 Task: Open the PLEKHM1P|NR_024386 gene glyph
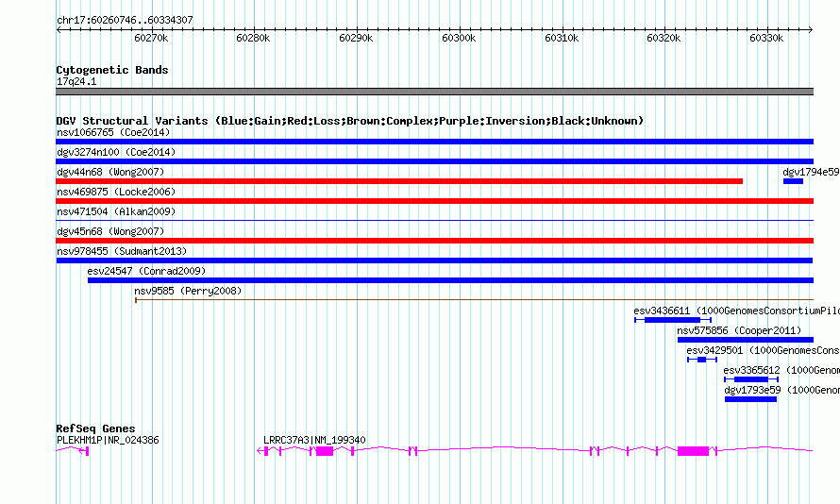(x=73, y=450)
